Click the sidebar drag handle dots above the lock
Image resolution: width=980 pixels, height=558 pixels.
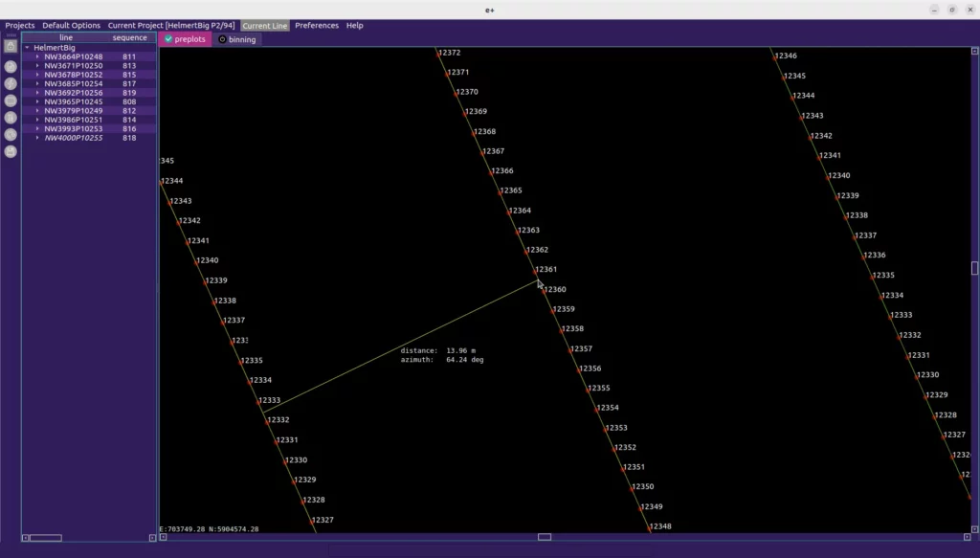pos(11,35)
